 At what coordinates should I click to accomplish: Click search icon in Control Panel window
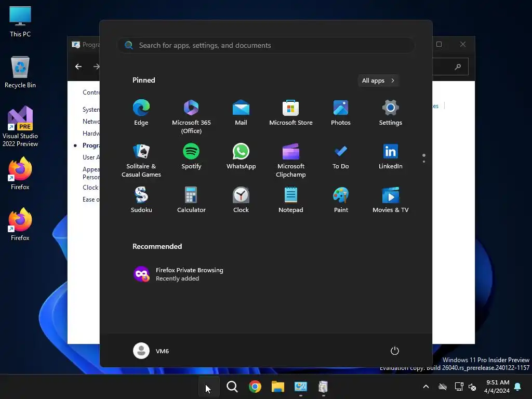click(x=458, y=67)
